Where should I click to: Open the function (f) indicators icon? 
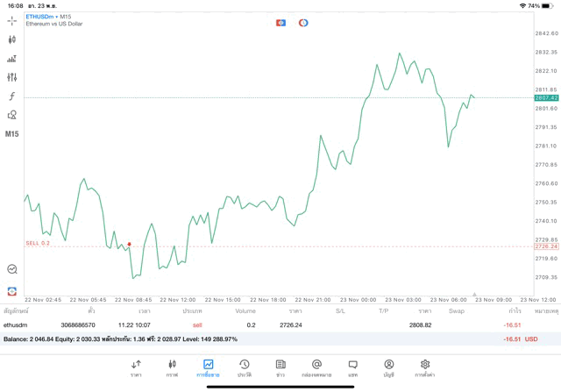tap(12, 96)
